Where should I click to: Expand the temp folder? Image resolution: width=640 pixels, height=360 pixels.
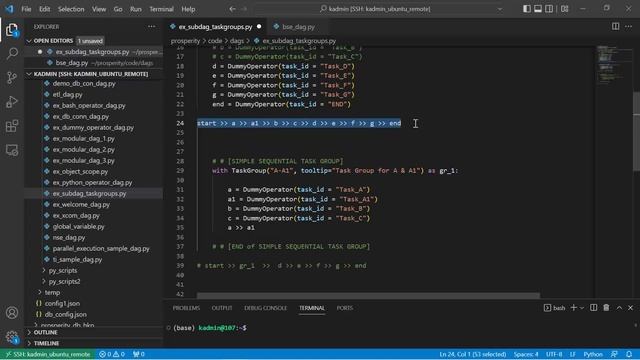tap(40, 292)
